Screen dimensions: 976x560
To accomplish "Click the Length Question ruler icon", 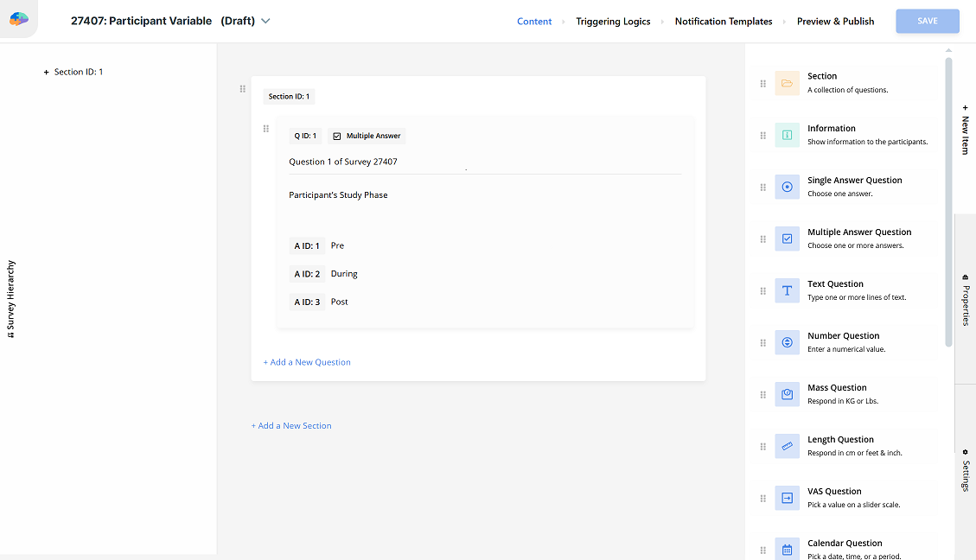I will tap(787, 446).
